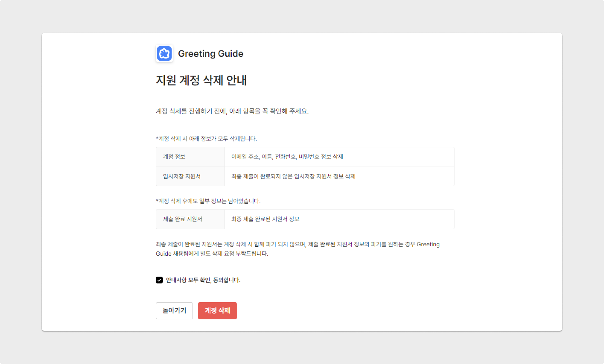
Task: Click the first line of the 파기 notice paragraph
Action: tap(298, 244)
